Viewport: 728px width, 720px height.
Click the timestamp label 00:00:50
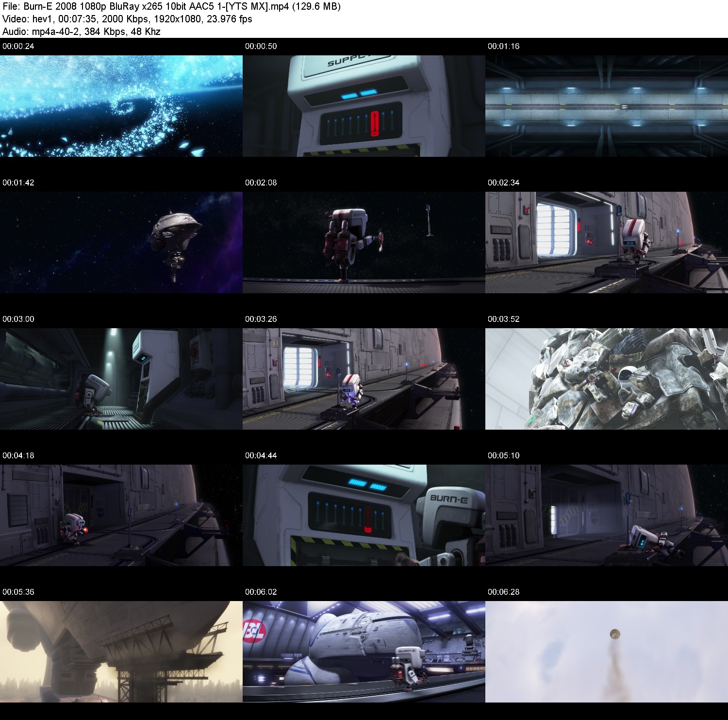pos(261,46)
